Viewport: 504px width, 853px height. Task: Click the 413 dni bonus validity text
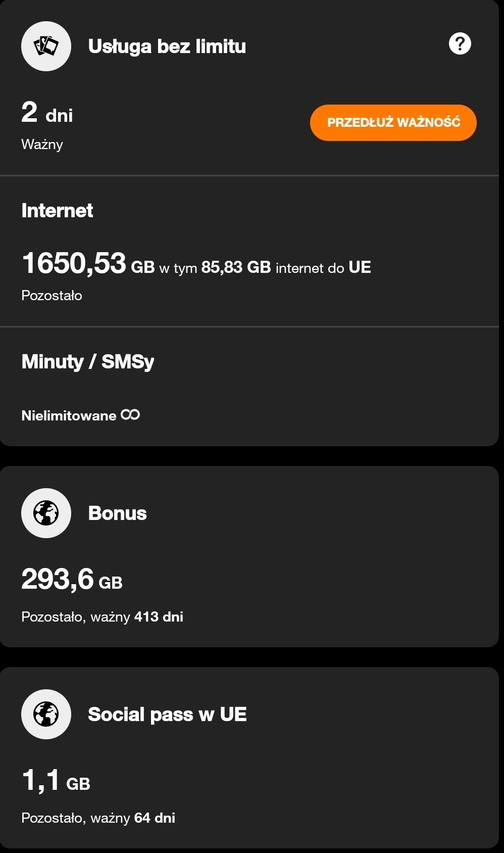click(159, 617)
